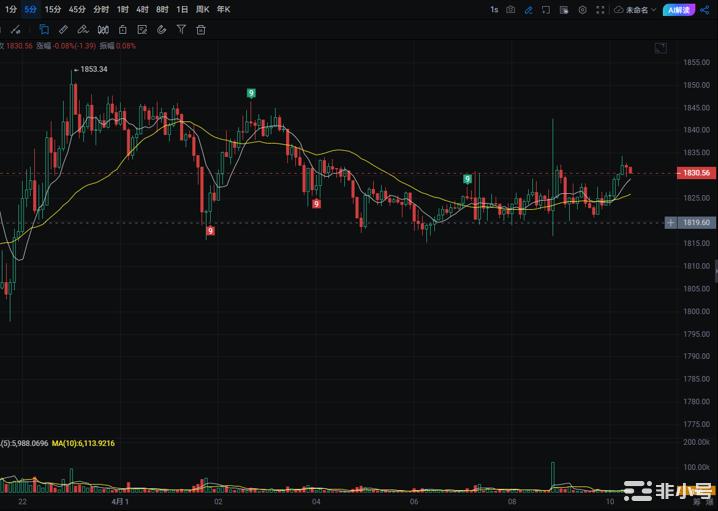Expand the right edge panel arrow
Screen dimensions: 718x511
pos(714,270)
